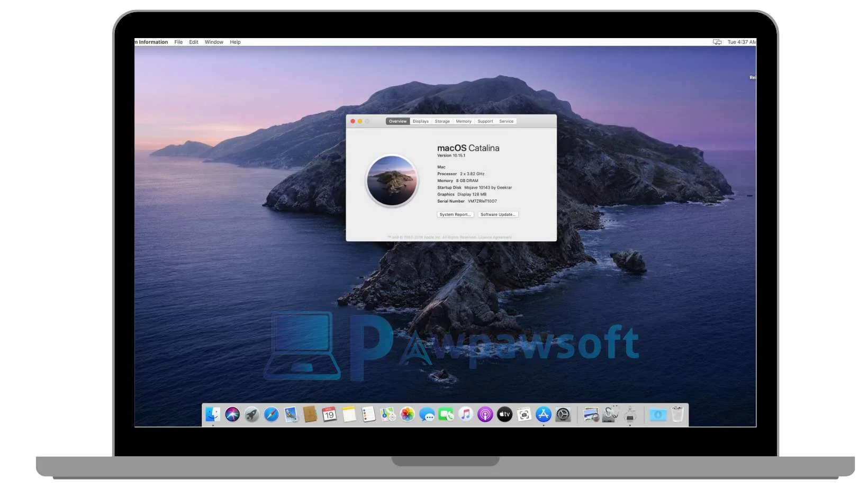Open Safari compass icon in dock
The width and height of the screenshot is (868, 489).
272,414
